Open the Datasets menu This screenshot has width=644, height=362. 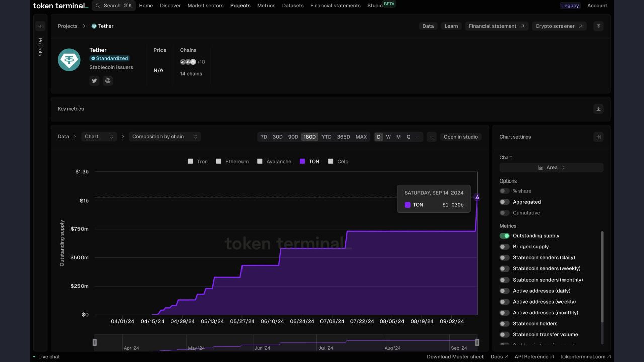pos(293,6)
